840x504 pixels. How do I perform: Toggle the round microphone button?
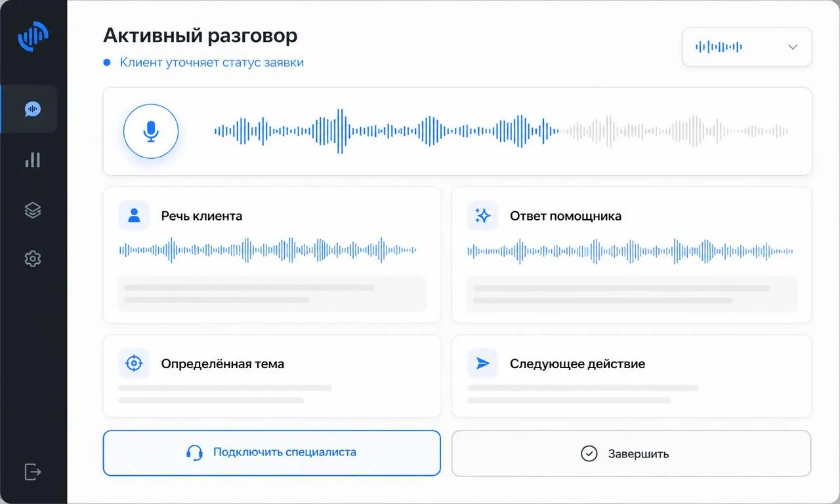tap(151, 131)
